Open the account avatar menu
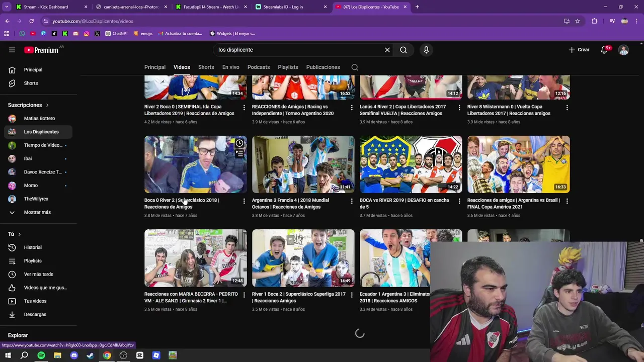The height and width of the screenshot is (362, 644). click(x=624, y=50)
